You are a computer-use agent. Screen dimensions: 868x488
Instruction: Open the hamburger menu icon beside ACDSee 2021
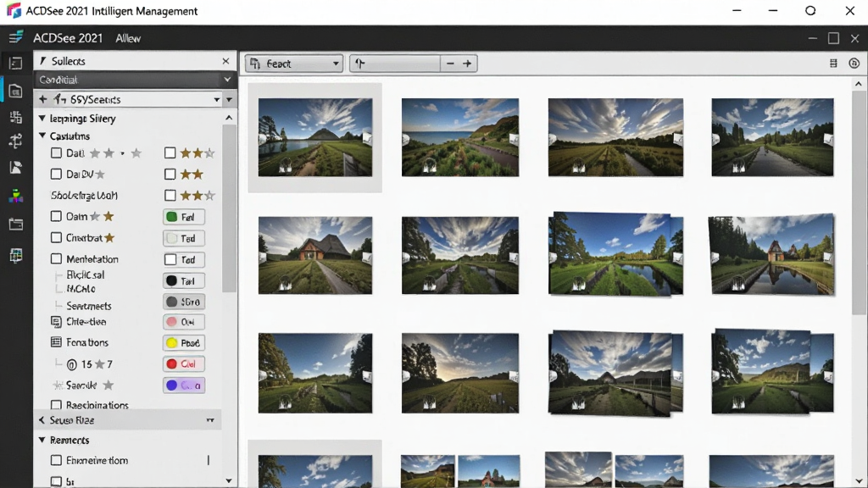pos(15,37)
